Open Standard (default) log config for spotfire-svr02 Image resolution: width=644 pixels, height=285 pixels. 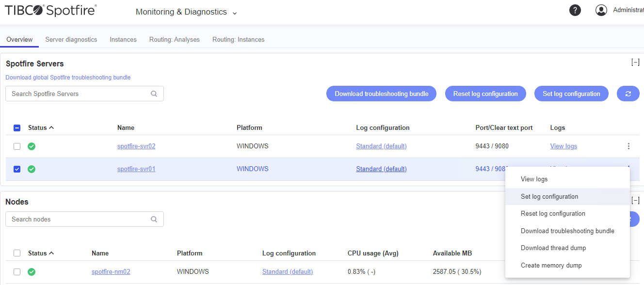(x=381, y=146)
